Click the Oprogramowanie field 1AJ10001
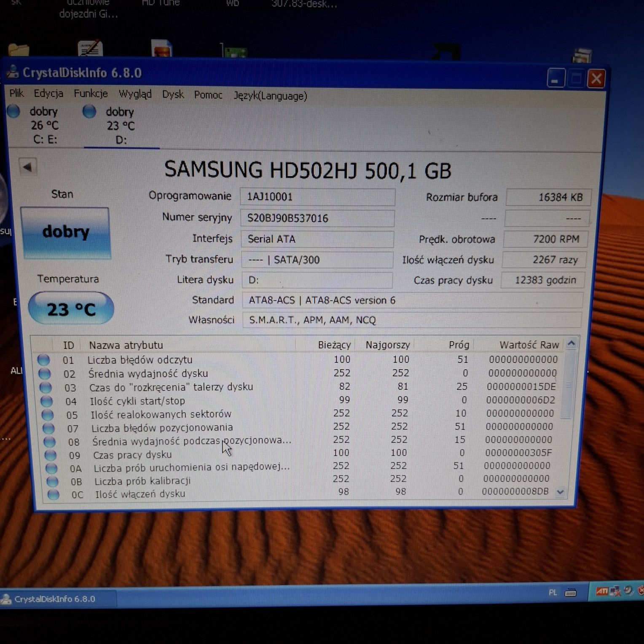The height and width of the screenshot is (644, 644). pyautogui.click(x=317, y=197)
